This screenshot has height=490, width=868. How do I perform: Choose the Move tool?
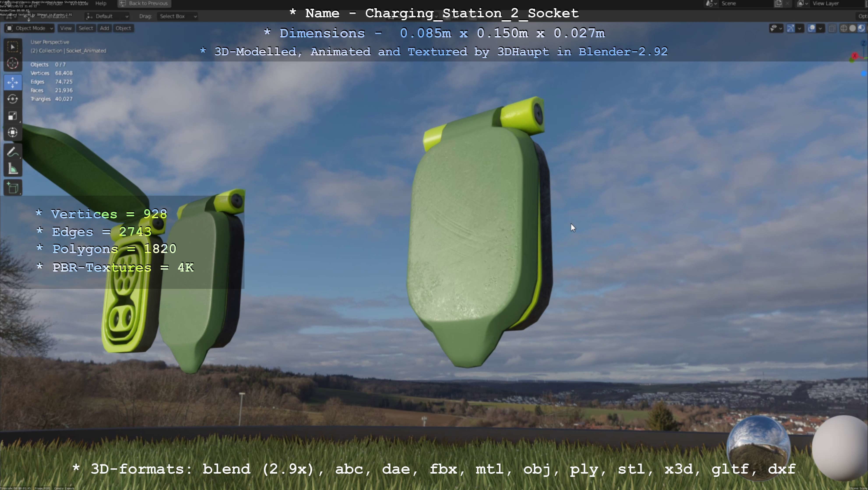(13, 82)
